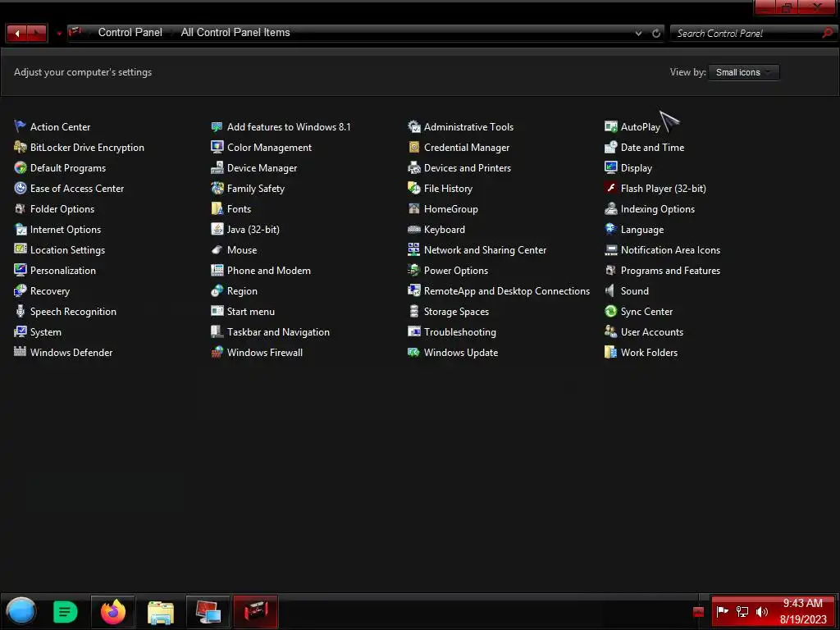Open the Flash Player (32-bit) icon
This screenshot has height=630, width=840.
tap(610, 188)
